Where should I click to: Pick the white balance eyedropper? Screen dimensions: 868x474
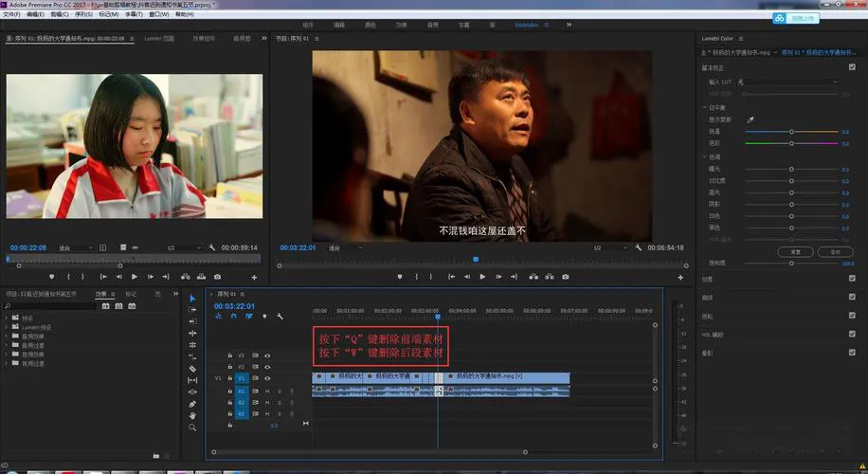pyautogui.click(x=750, y=120)
